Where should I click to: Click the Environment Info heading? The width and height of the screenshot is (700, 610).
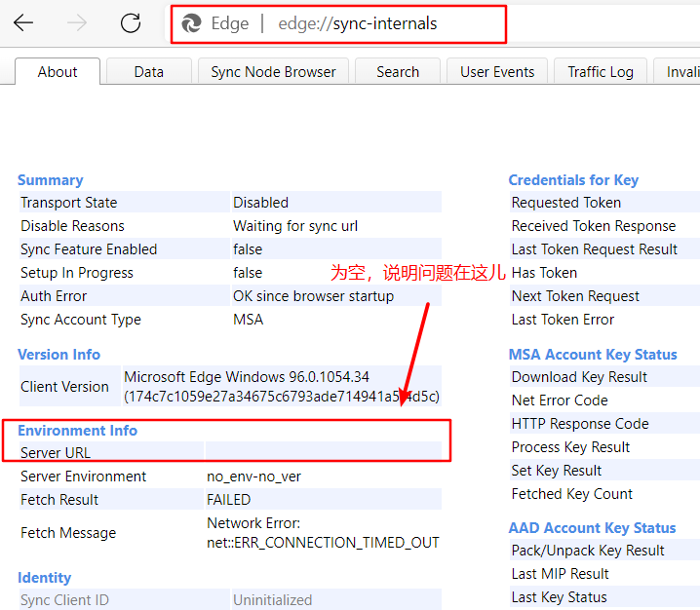[x=78, y=431]
